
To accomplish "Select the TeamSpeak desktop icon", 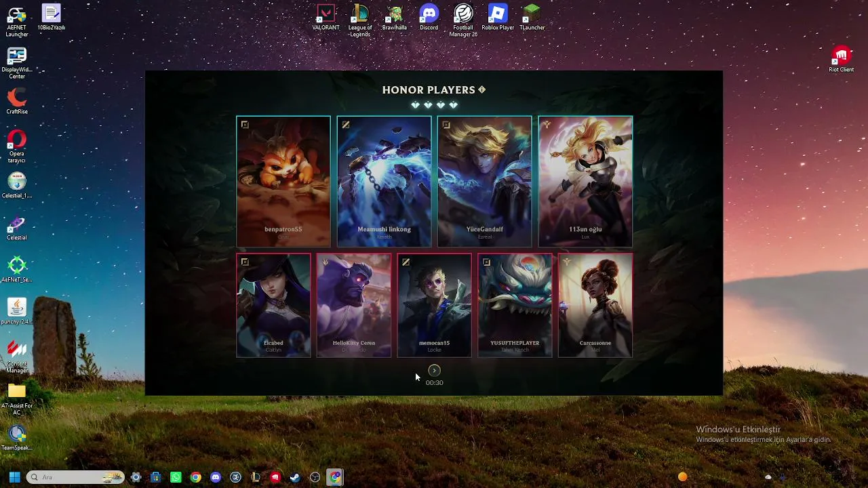I will point(17,438).
